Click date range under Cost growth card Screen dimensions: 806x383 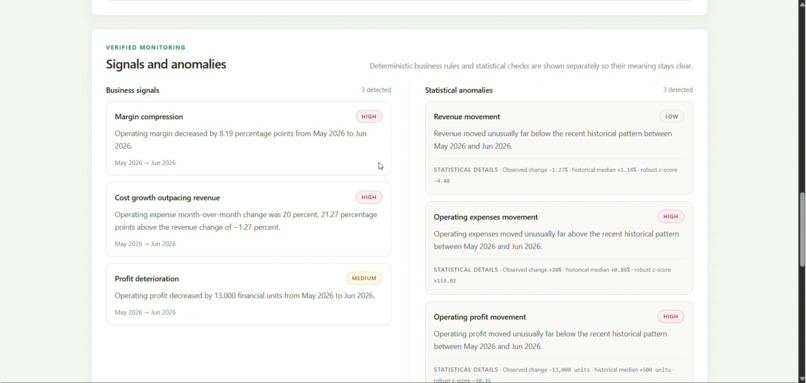(145, 244)
